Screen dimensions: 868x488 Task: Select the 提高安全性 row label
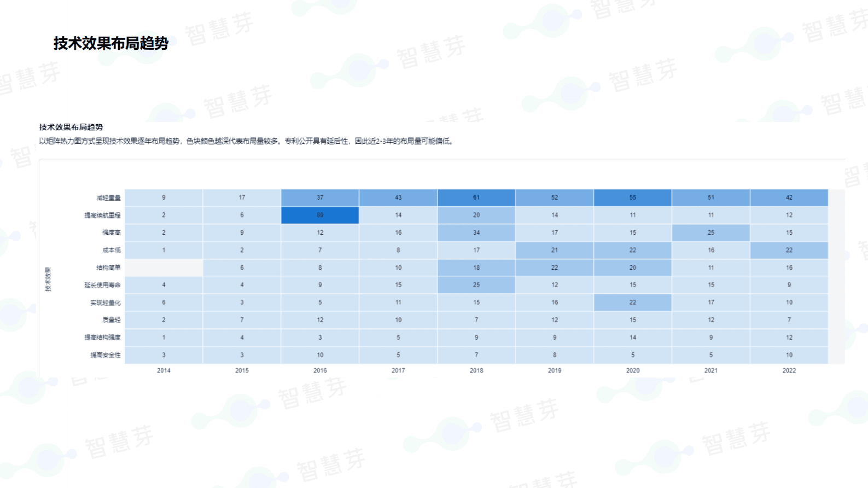pos(105,355)
